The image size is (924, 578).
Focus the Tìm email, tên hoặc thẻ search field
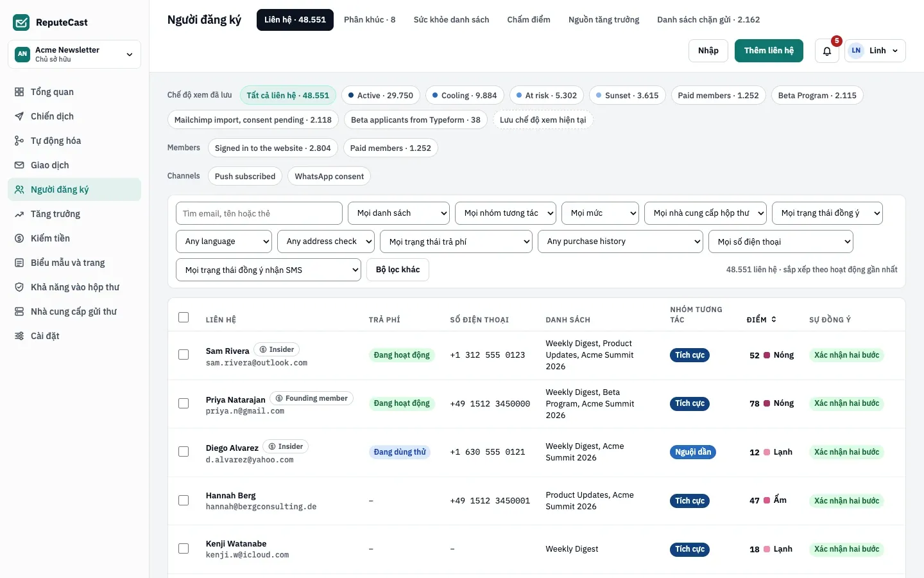click(x=259, y=213)
